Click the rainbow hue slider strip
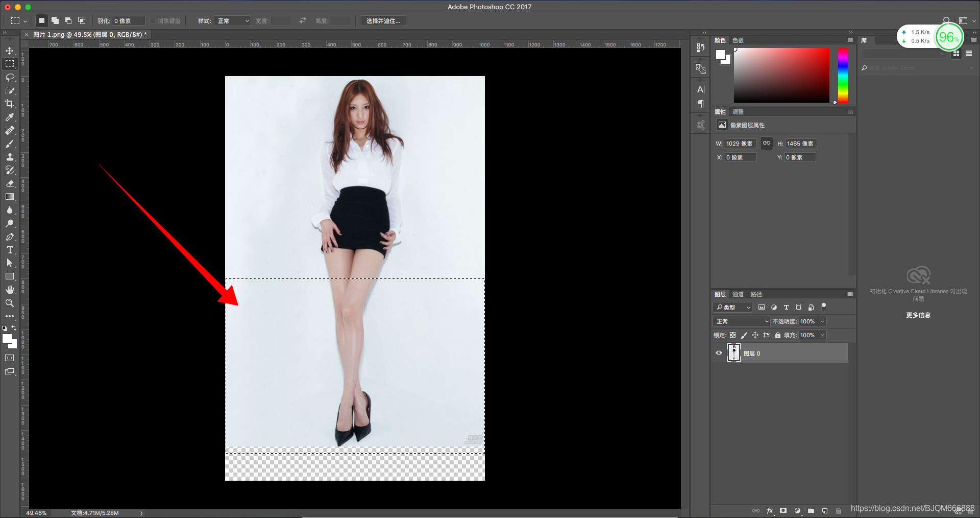This screenshot has height=518, width=980. point(843,75)
